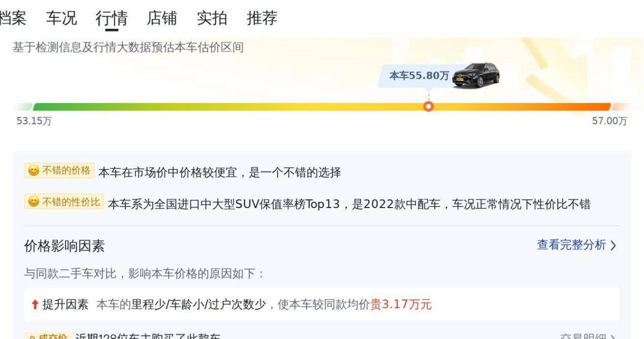Switch to the 档案 tab
The width and height of the screenshot is (644, 339).
click(x=13, y=18)
